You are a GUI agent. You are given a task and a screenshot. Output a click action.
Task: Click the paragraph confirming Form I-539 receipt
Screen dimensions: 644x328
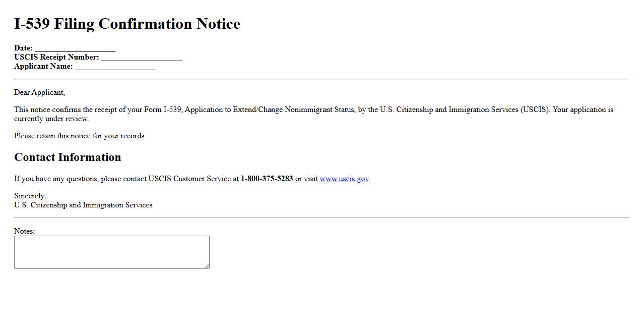point(313,110)
